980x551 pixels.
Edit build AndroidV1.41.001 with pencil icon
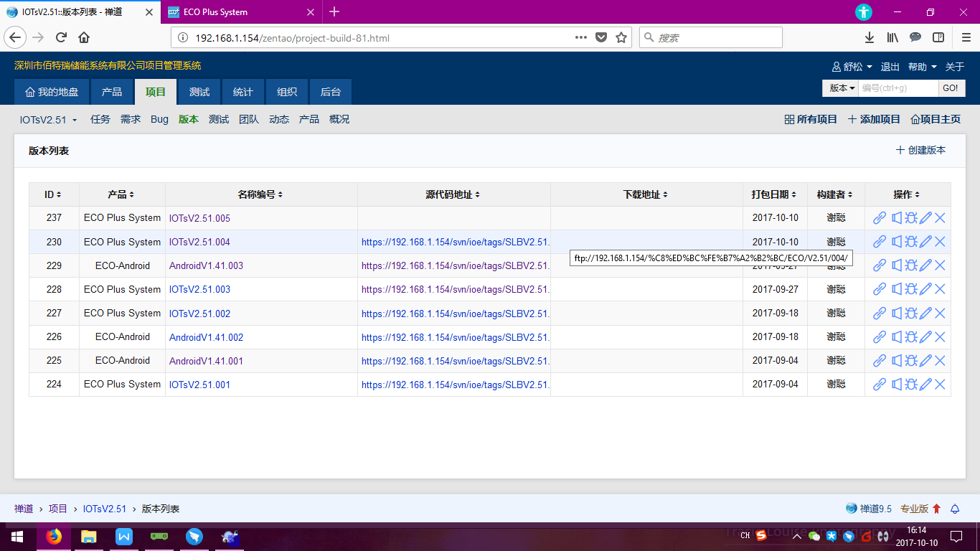(x=925, y=361)
